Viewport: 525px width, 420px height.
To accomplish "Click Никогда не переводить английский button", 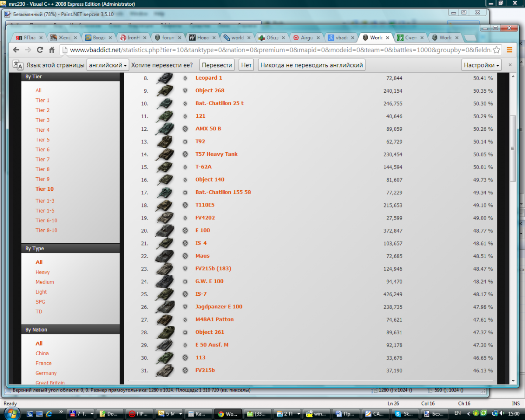I will point(311,65).
